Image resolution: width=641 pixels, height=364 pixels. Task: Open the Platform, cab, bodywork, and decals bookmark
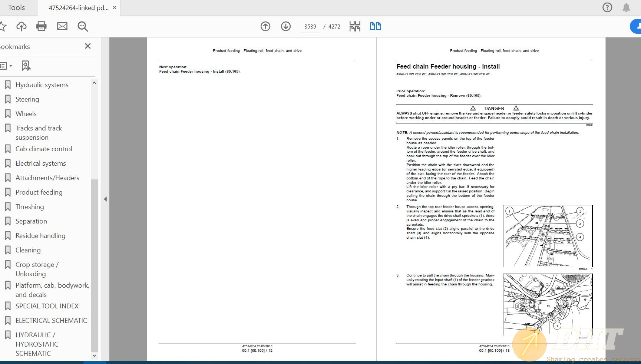pyautogui.click(x=52, y=290)
